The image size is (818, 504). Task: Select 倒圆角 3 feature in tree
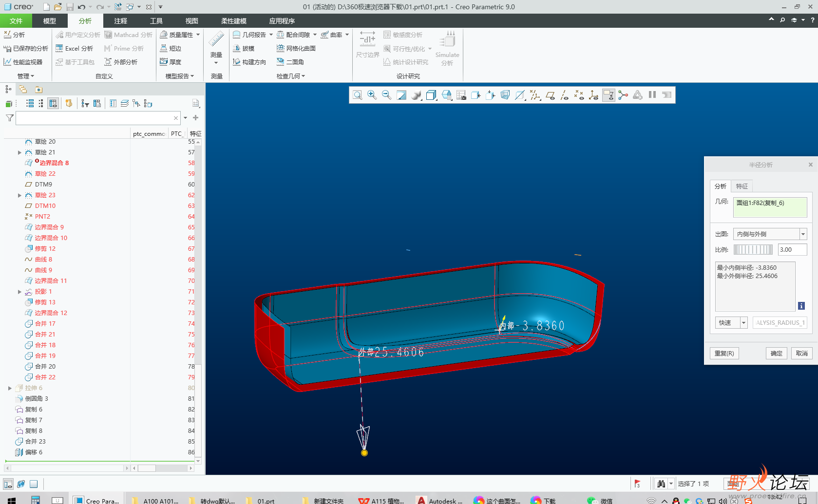click(37, 399)
